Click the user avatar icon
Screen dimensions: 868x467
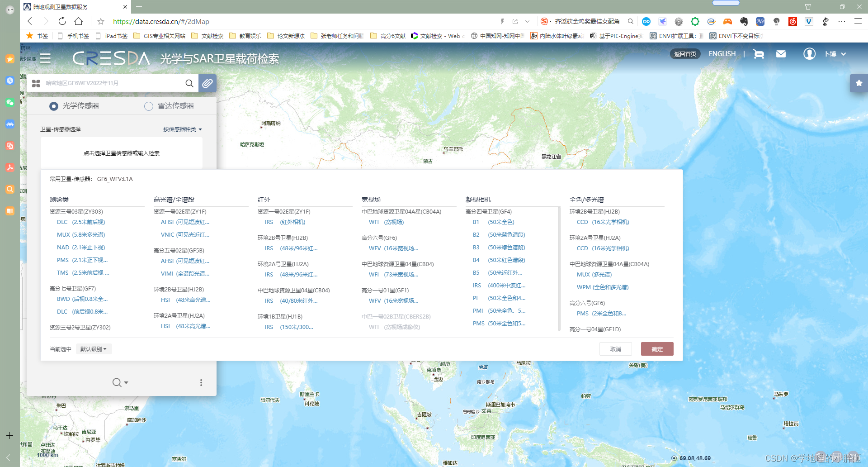coord(809,54)
